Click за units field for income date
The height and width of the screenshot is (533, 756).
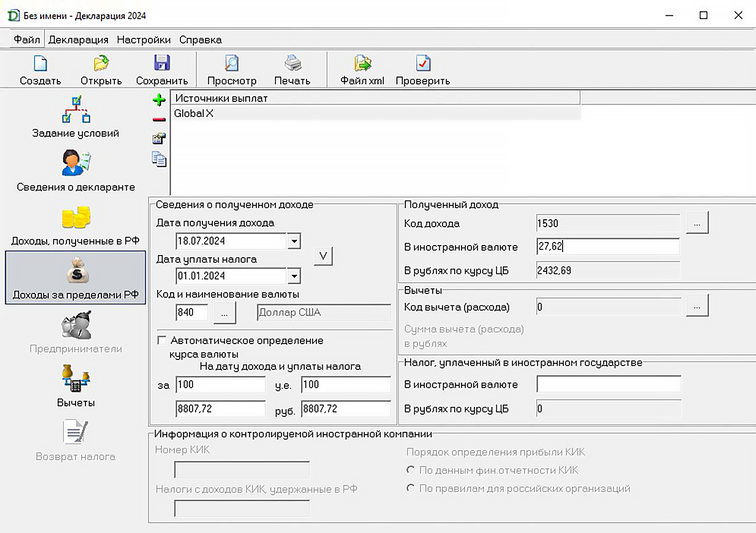[x=220, y=384]
